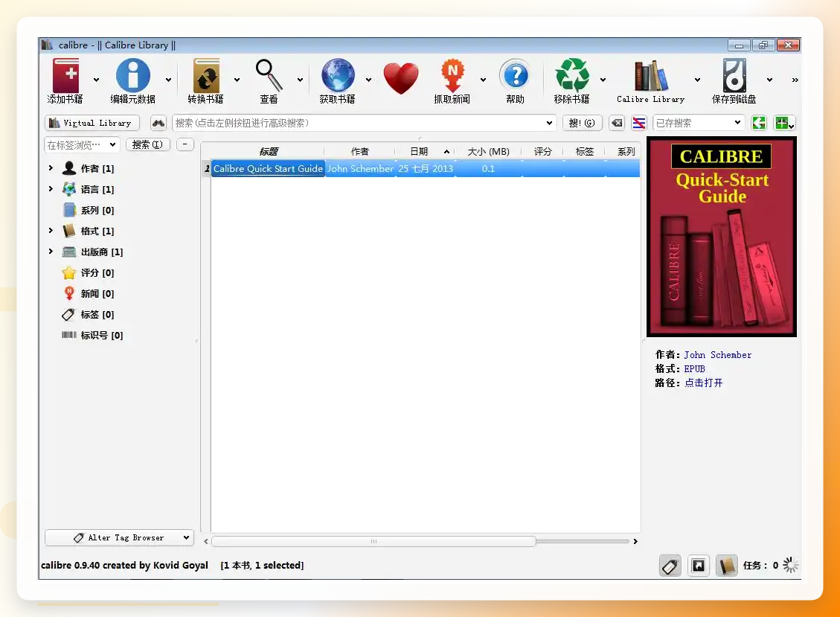Screen dimensions: 840x617
Task: Click Fetch news (抓取新闻) icon
Action: coord(452,76)
